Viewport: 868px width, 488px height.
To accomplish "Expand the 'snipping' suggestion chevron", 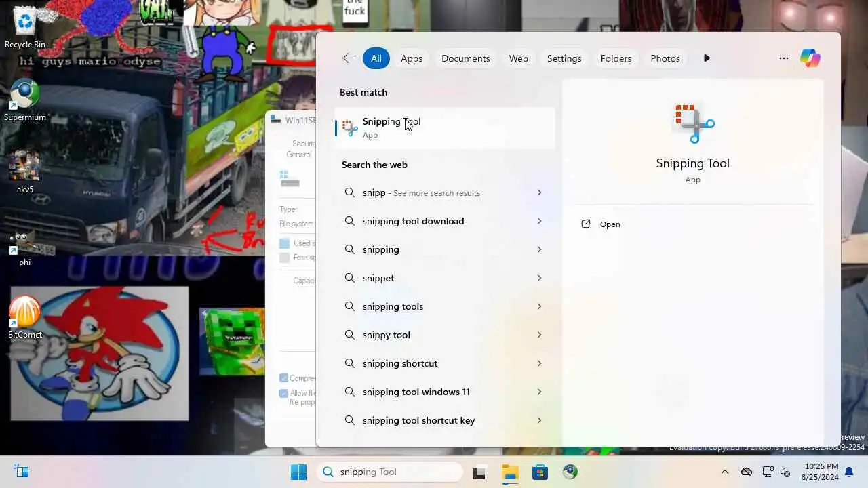I will [x=539, y=249].
